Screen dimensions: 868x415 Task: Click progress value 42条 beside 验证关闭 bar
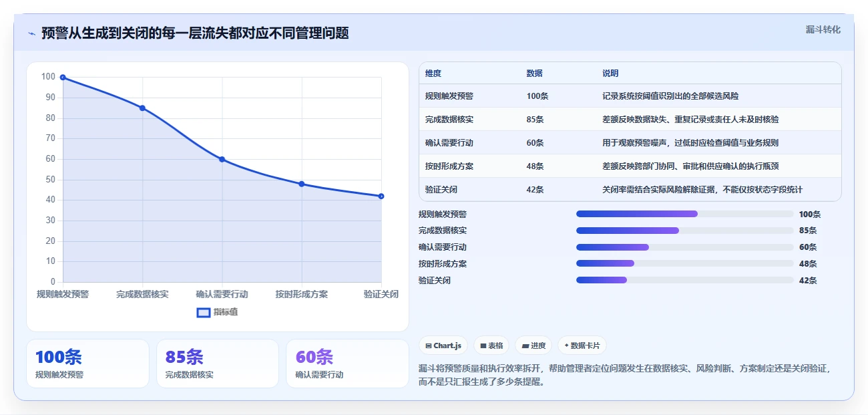click(x=808, y=281)
